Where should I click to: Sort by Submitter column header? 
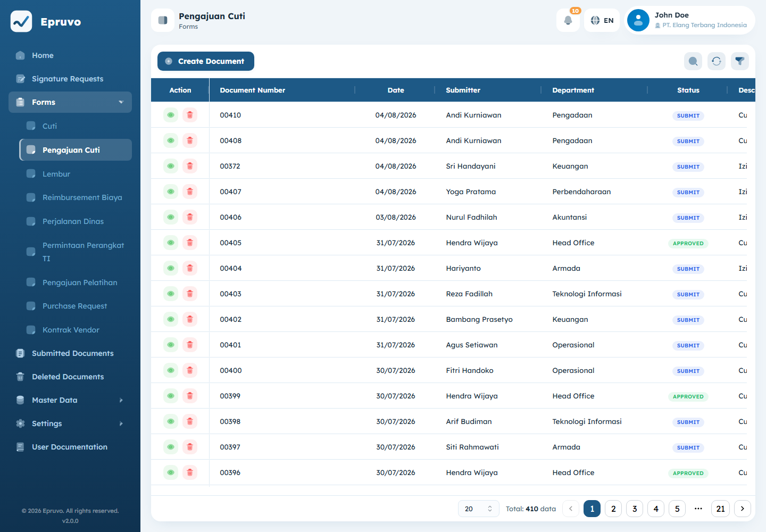(x=488, y=90)
